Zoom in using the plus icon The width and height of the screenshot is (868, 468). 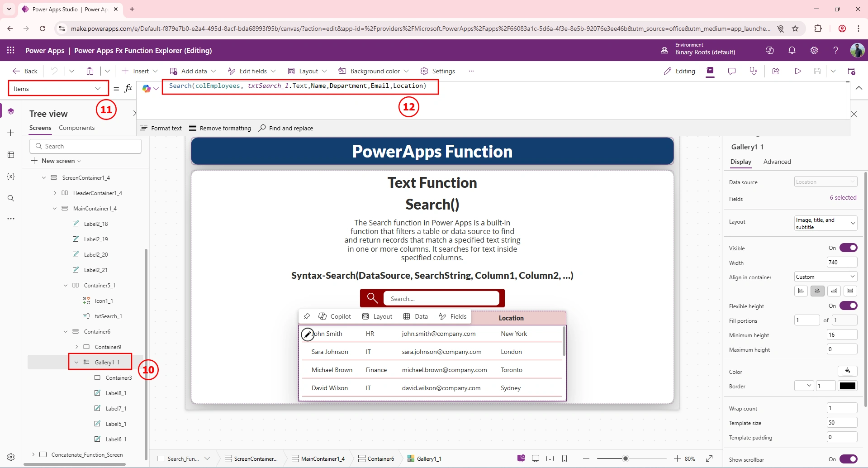tap(677, 458)
